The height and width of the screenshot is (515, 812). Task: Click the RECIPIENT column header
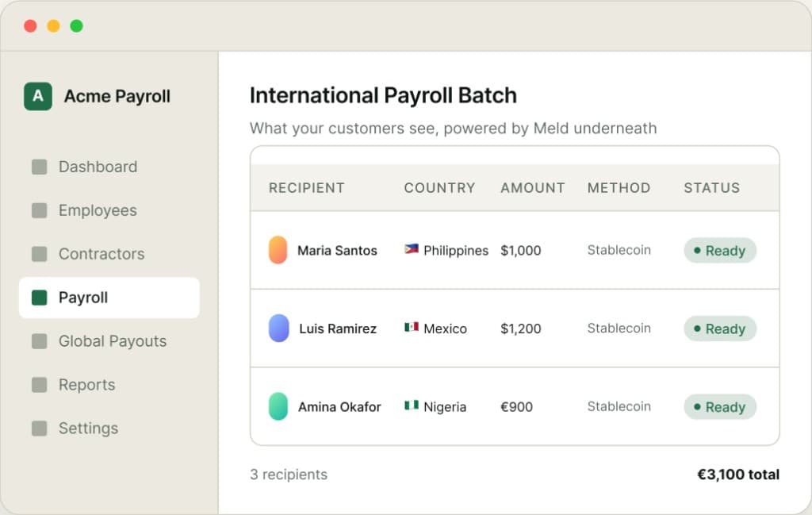tap(307, 187)
